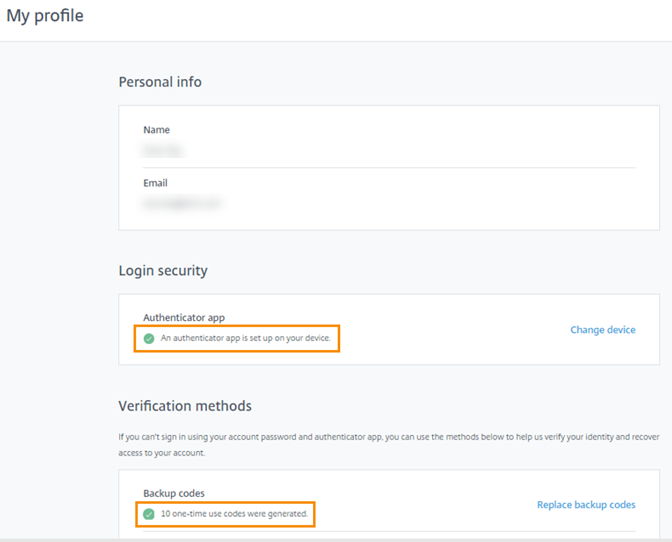Screen dimensions: 672x542
Task: Click divider line between Name and Email
Action: 389,167
